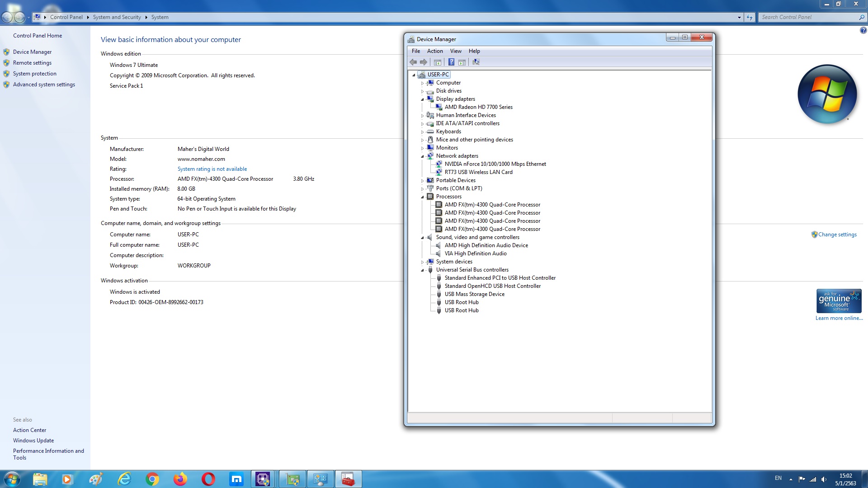
Task: Click the Portable Devices category icon
Action: click(x=430, y=180)
